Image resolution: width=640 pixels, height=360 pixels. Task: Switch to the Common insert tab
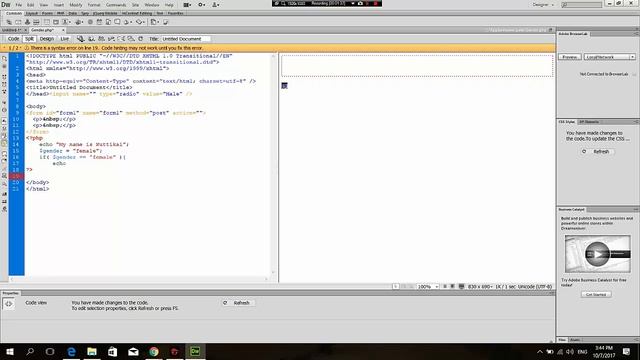(x=13, y=13)
